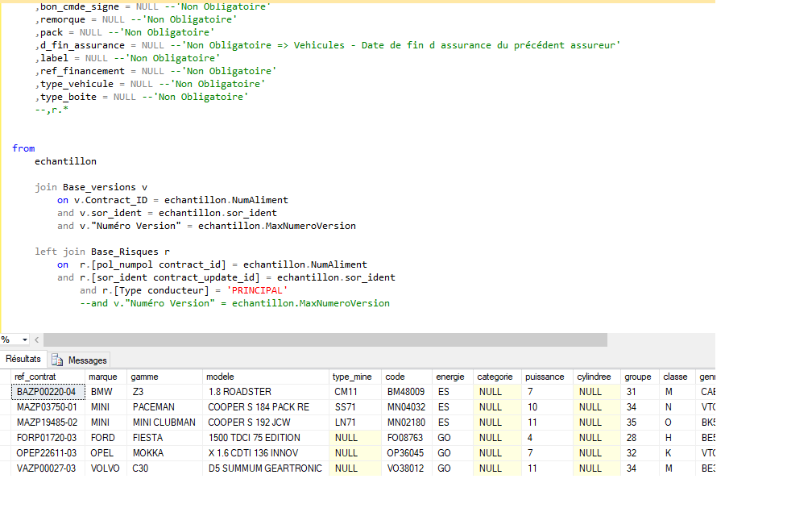Image resolution: width=812 pixels, height=508 pixels.
Task: Click cell FORP01720-03
Action: [x=48, y=438]
